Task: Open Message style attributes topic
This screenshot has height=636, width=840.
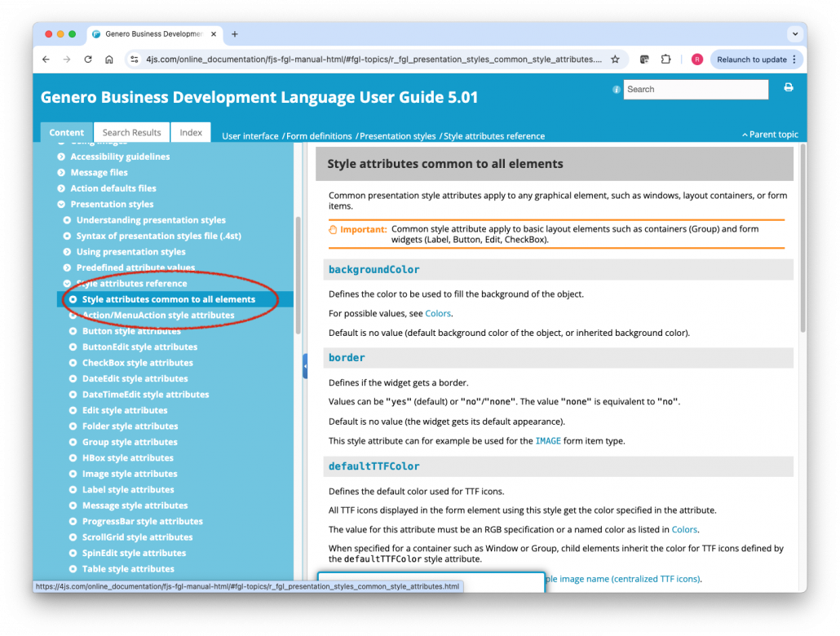Action: click(135, 506)
